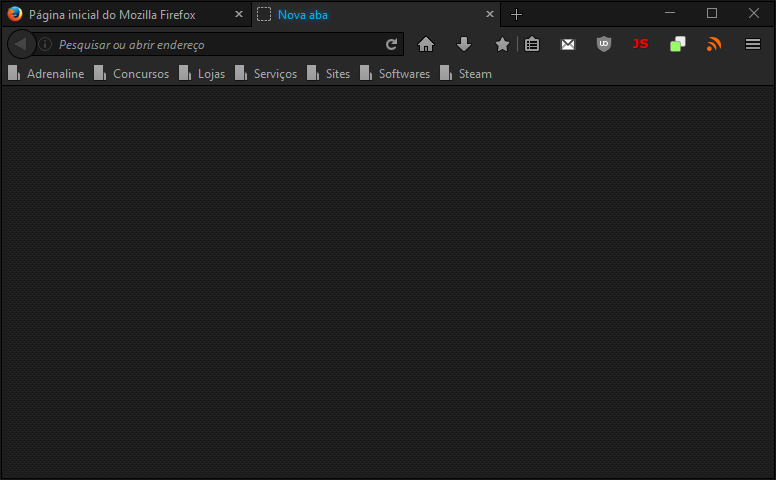The width and height of the screenshot is (776, 480).
Task: Click the dashed placeholder icon on Nova aba
Action: click(x=264, y=14)
